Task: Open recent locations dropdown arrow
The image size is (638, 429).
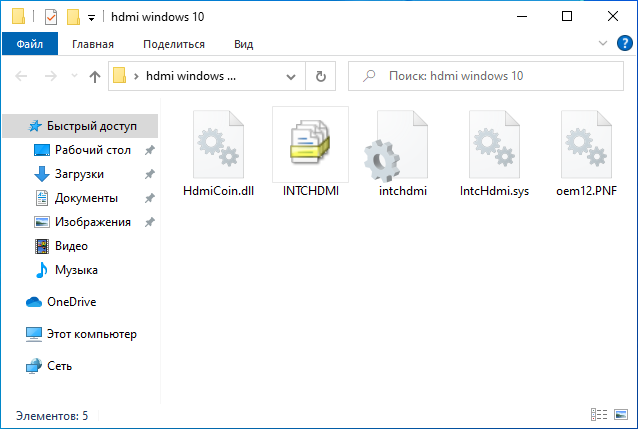Action: 74,76
